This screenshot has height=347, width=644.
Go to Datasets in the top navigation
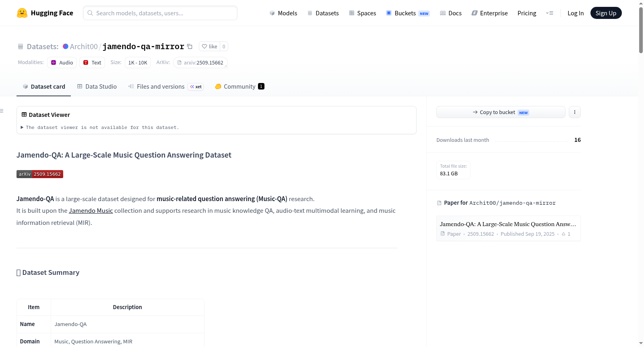[x=323, y=13]
